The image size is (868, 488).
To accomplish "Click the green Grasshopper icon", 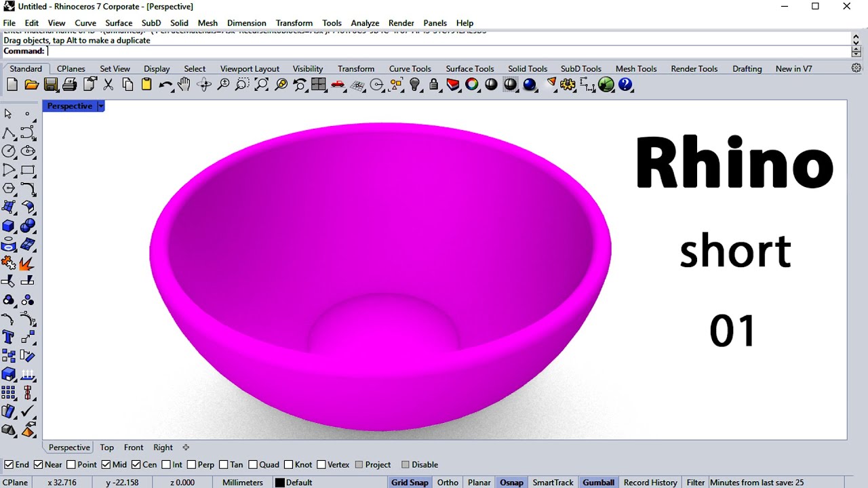I will [606, 85].
